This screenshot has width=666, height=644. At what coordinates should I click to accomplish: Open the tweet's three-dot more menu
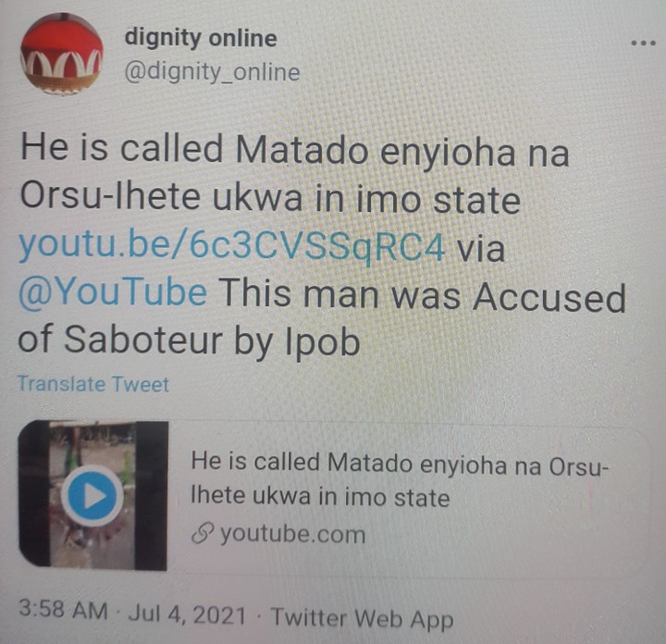point(643,43)
